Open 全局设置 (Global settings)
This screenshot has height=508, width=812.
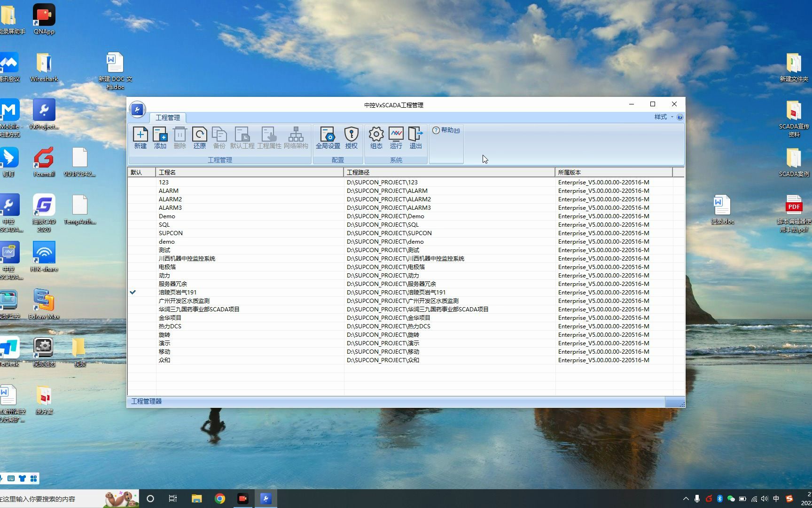point(328,138)
